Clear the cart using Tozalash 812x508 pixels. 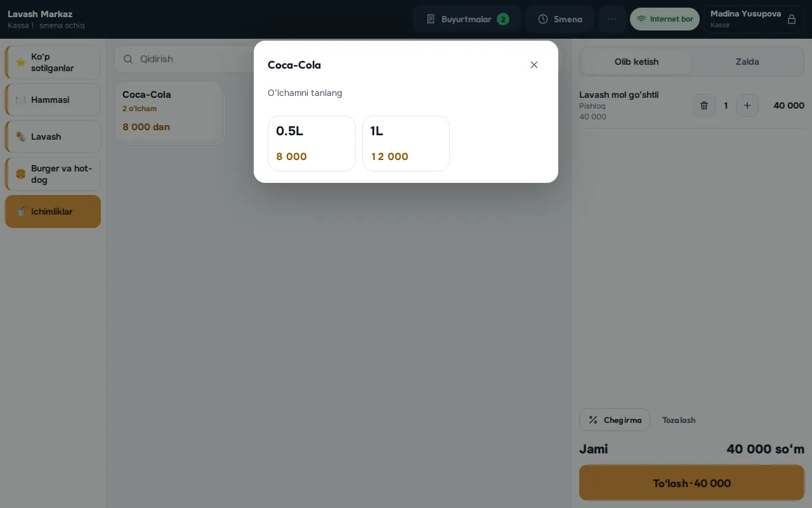[x=679, y=420]
